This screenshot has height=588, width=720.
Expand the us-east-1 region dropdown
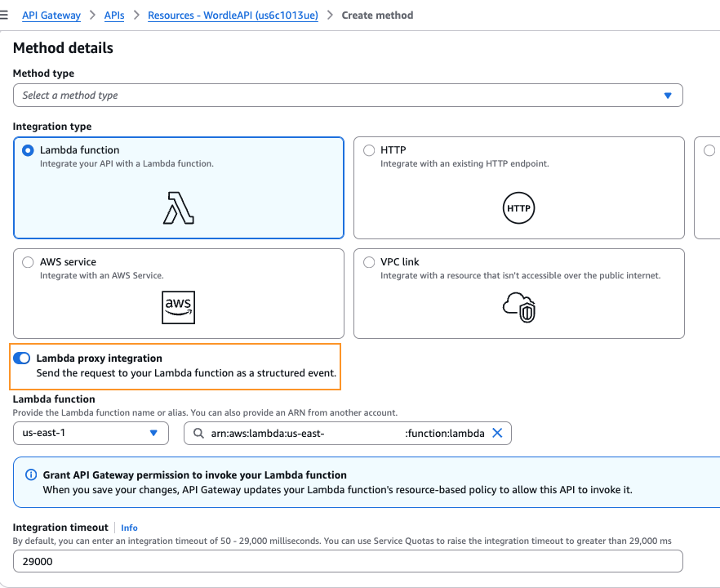[91, 433]
